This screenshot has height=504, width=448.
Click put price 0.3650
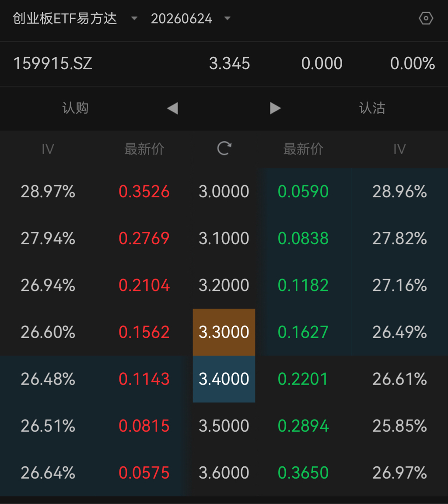pyautogui.click(x=303, y=472)
